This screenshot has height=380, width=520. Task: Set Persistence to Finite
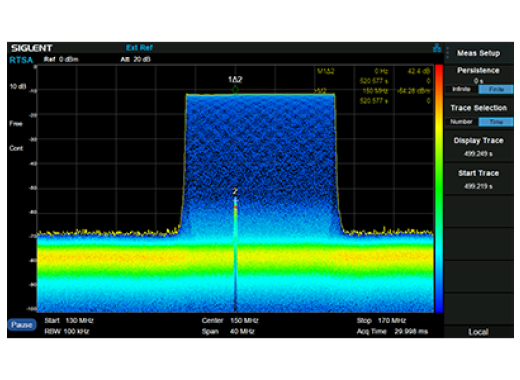(x=496, y=89)
